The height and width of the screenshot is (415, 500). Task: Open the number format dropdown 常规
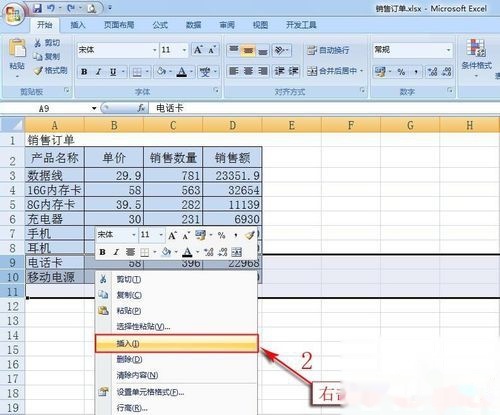tap(449, 50)
